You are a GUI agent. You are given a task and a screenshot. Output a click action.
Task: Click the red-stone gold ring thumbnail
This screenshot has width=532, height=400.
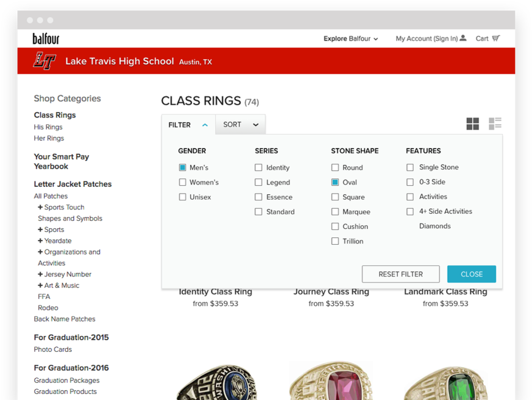click(x=331, y=381)
